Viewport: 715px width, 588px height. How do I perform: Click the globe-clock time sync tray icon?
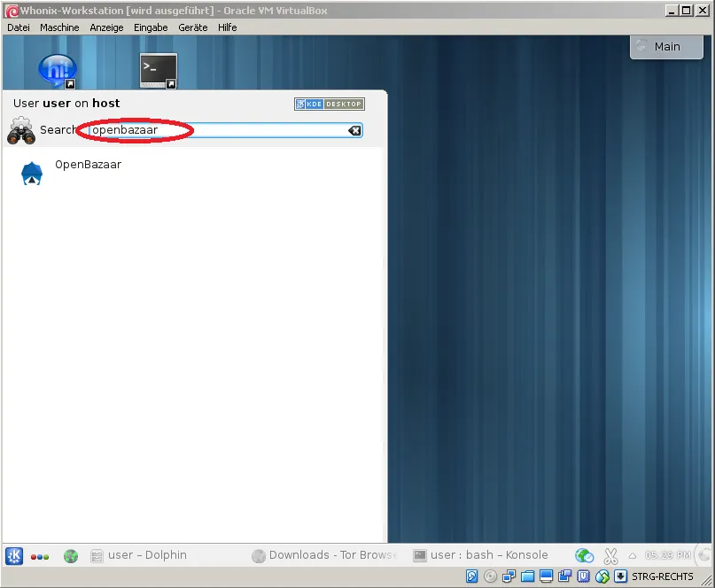[x=584, y=555]
